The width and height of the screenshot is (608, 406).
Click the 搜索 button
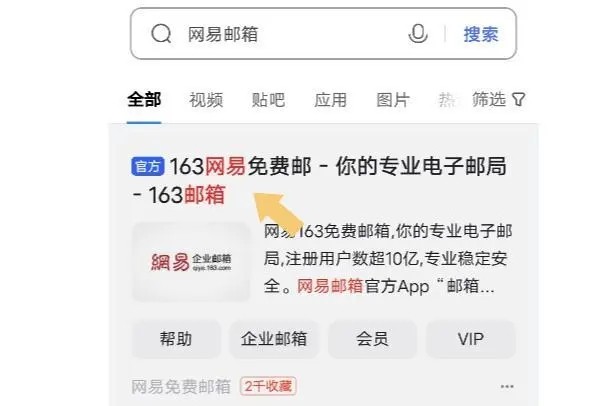pyautogui.click(x=480, y=34)
